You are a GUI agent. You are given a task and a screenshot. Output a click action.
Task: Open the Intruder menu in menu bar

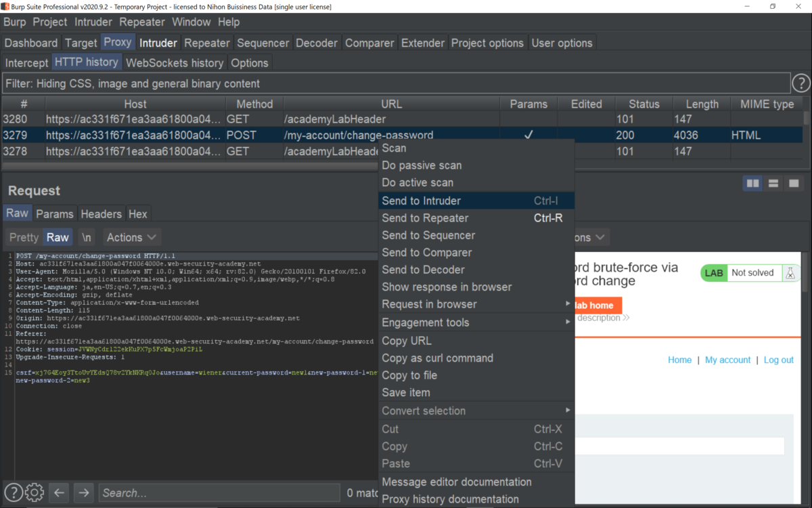[93, 22]
